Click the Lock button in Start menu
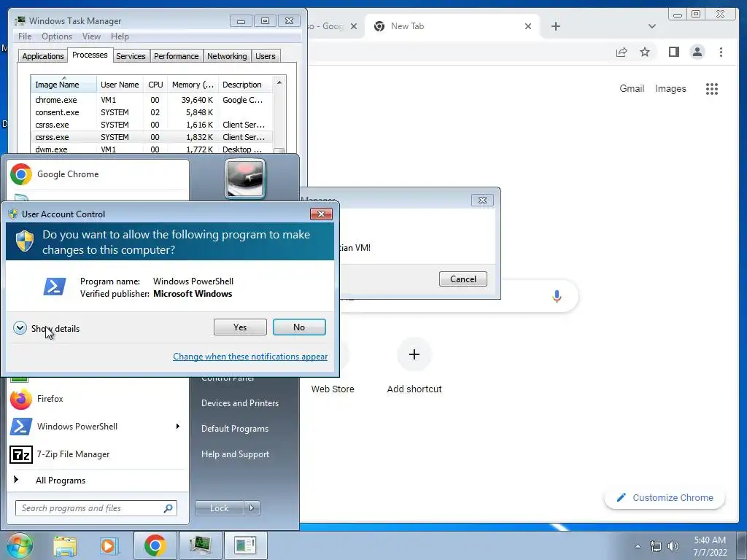Image resolution: width=747 pixels, height=560 pixels. [219, 508]
